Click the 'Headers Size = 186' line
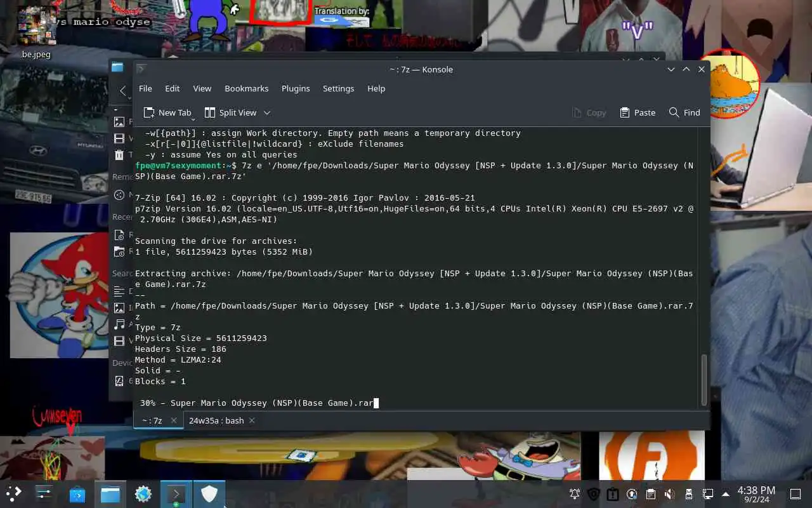The width and height of the screenshot is (812, 508). pos(181,349)
